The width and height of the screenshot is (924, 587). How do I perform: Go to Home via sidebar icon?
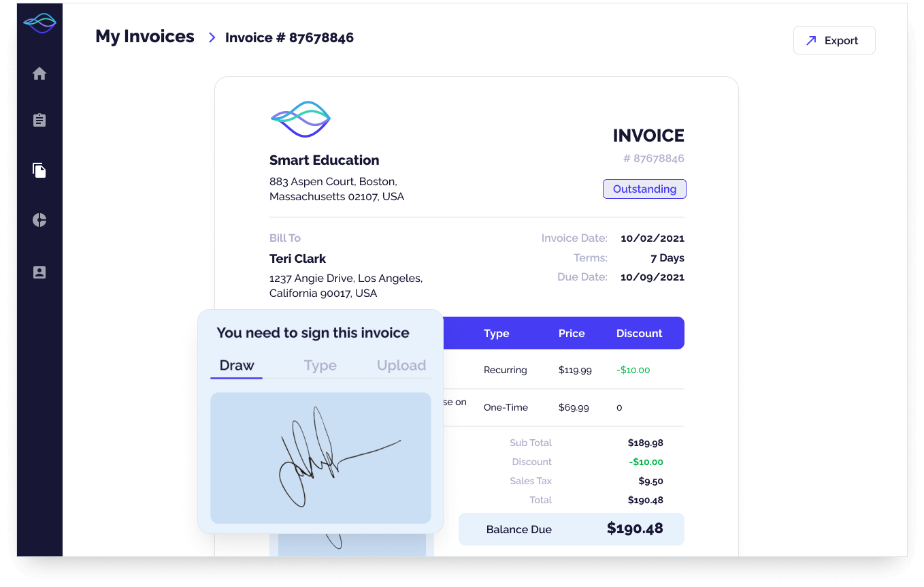[x=39, y=74]
